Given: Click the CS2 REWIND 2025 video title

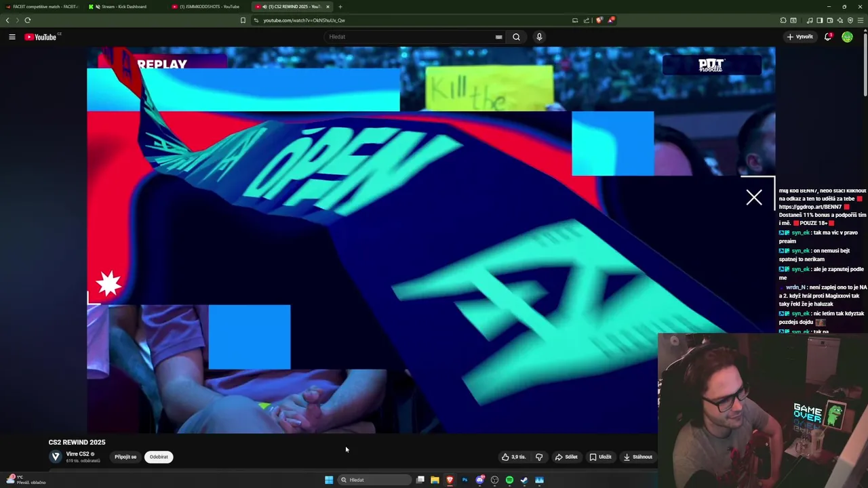Looking at the screenshot, I should pos(77,443).
